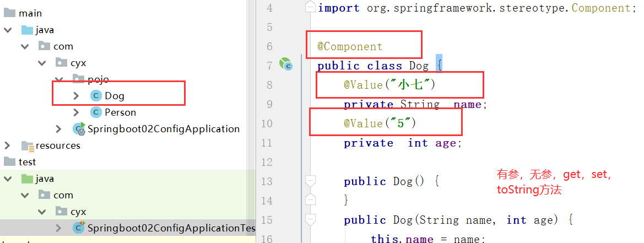Click the blue java source folder icon
644x243 pixels.
click(27, 30)
